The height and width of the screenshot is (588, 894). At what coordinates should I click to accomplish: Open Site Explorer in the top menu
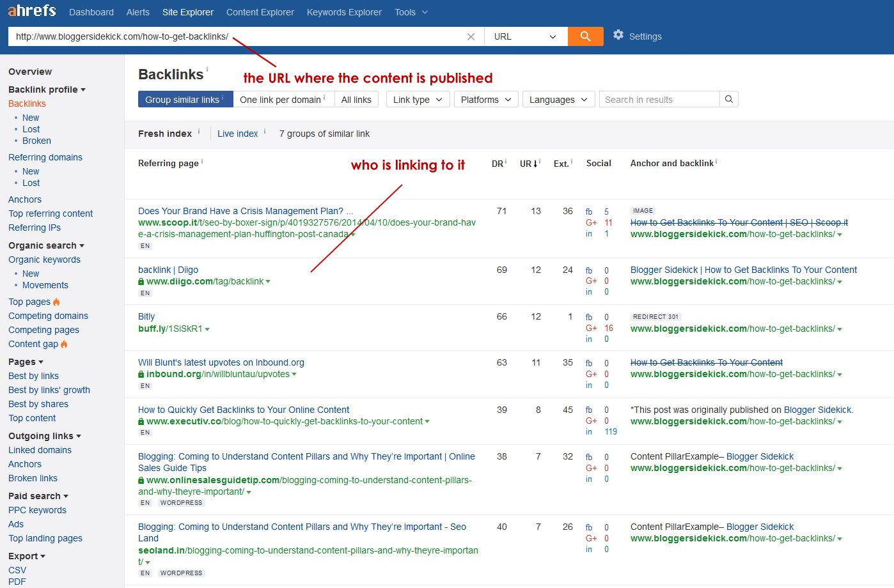(x=188, y=12)
